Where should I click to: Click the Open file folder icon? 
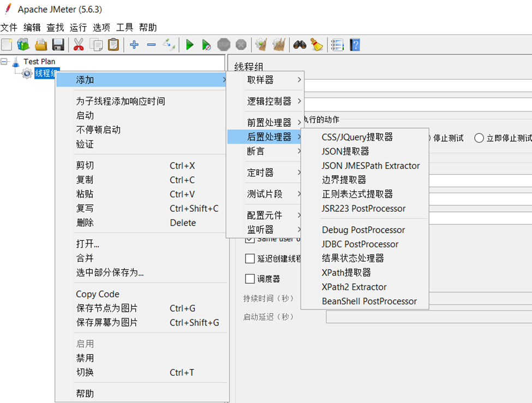(x=41, y=44)
